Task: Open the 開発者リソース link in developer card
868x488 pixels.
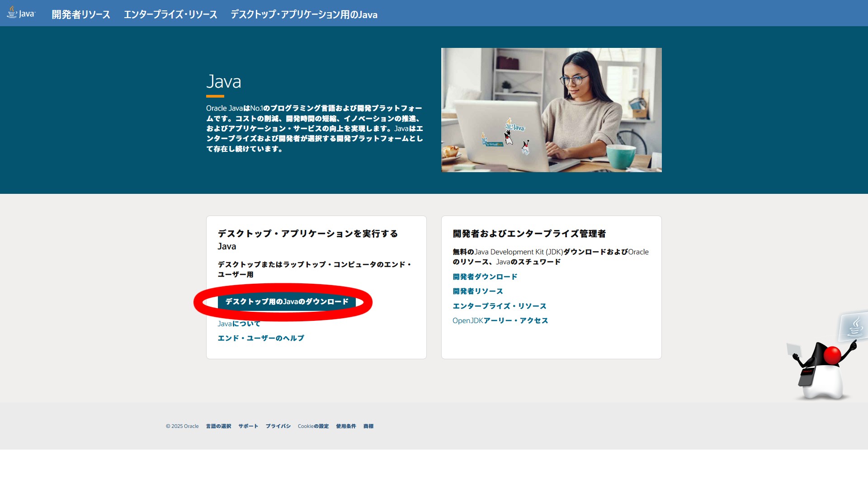Action: pos(478,291)
